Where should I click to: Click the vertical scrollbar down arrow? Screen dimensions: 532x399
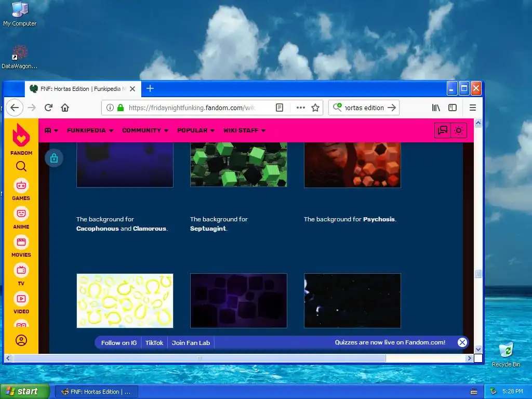pos(478,350)
